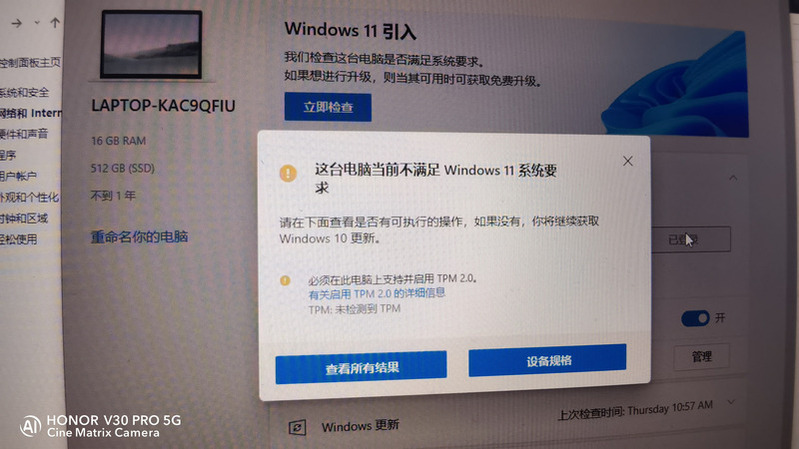The height and width of the screenshot is (449, 799).
Task: Open 控制面板主页 in the sidebar
Action: (30, 63)
